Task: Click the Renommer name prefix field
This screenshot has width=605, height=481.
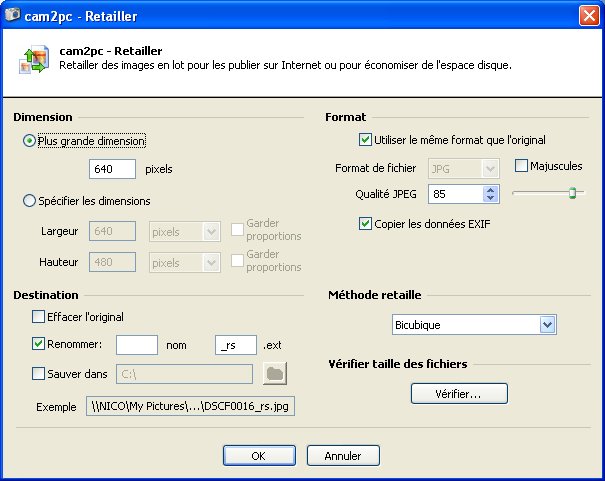Action: coord(137,345)
